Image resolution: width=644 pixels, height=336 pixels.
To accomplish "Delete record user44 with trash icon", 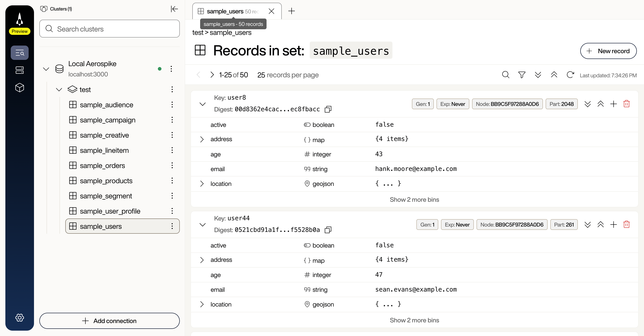I will (x=627, y=224).
